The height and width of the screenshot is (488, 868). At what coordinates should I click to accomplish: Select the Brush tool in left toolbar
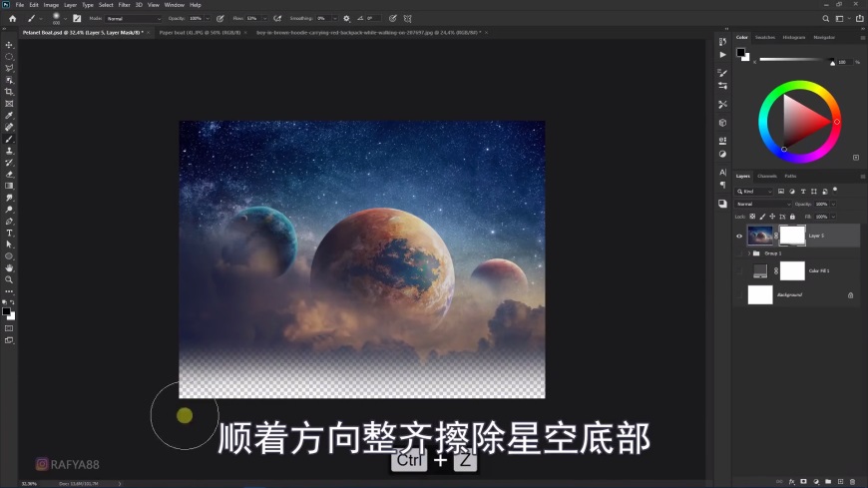pos(9,139)
